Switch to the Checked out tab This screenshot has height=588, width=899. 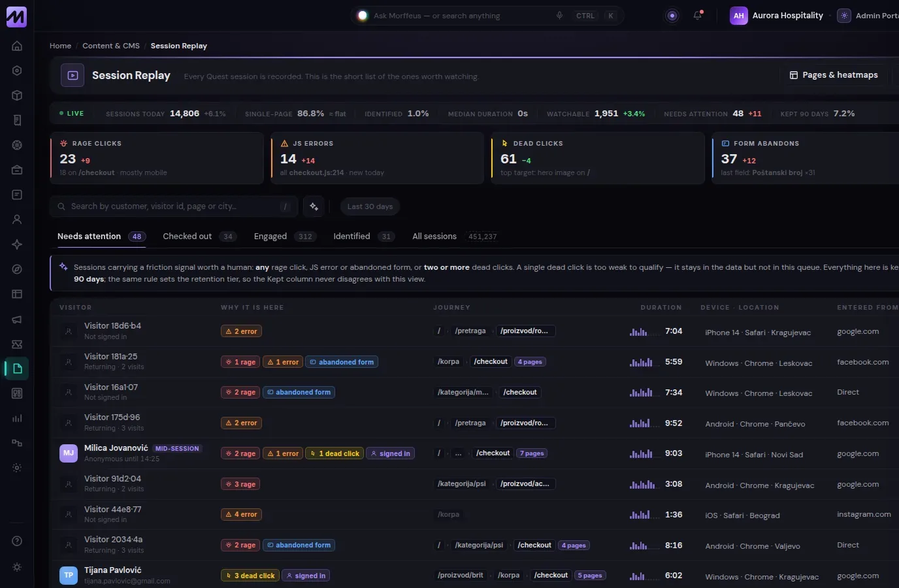[x=199, y=237]
